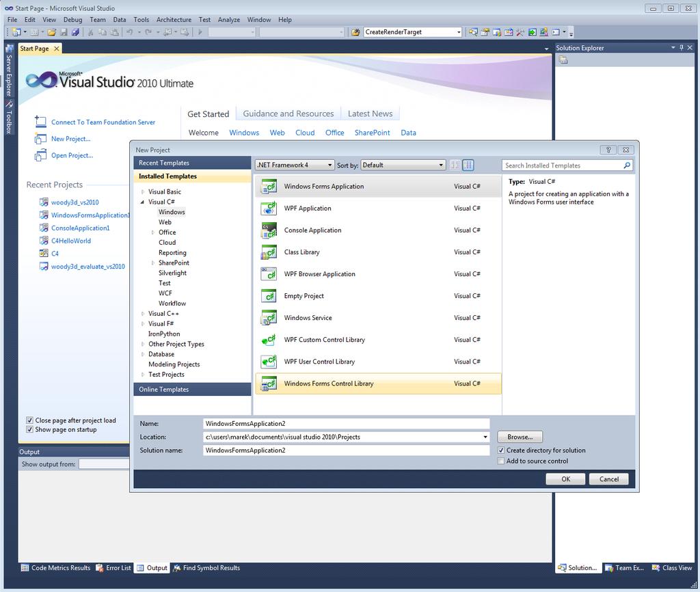This screenshot has height=592, width=700.
Task: Click the New Project toolbar icon
Action: point(17,32)
